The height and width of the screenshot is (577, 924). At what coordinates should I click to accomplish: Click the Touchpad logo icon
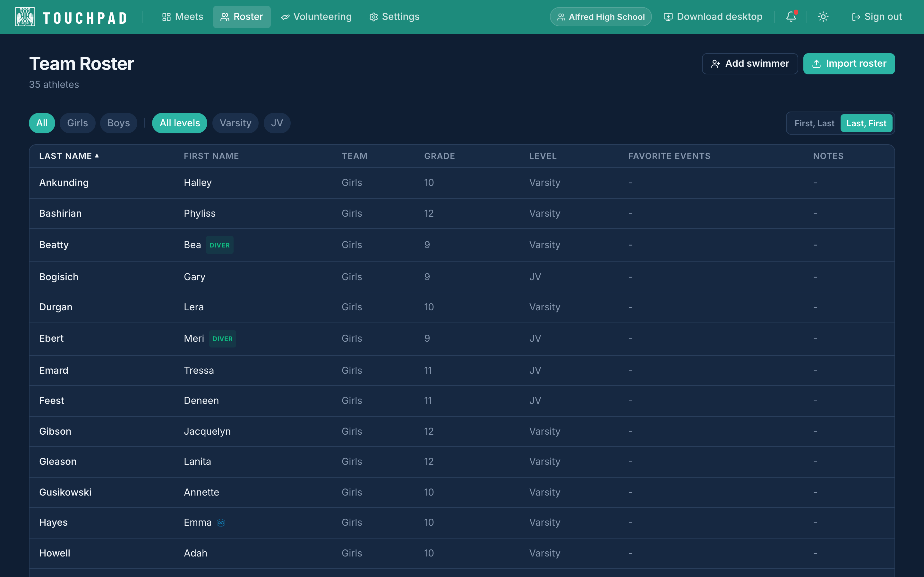point(25,17)
